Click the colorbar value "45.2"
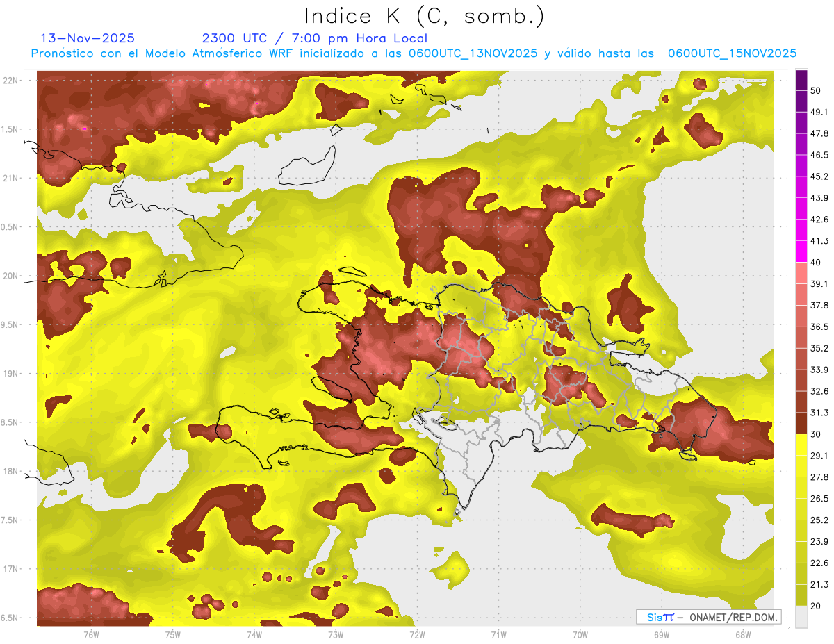 (x=819, y=176)
